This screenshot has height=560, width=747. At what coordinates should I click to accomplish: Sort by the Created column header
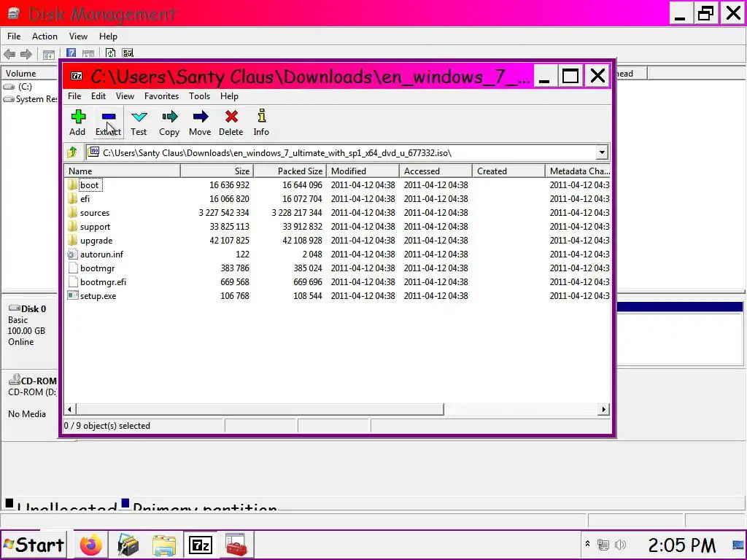pyautogui.click(x=508, y=171)
